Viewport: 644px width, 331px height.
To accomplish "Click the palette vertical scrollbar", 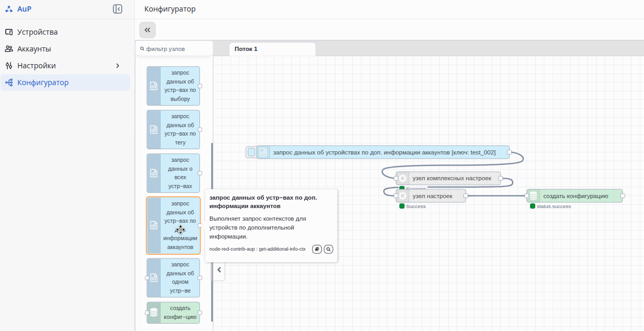I will point(212,232).
